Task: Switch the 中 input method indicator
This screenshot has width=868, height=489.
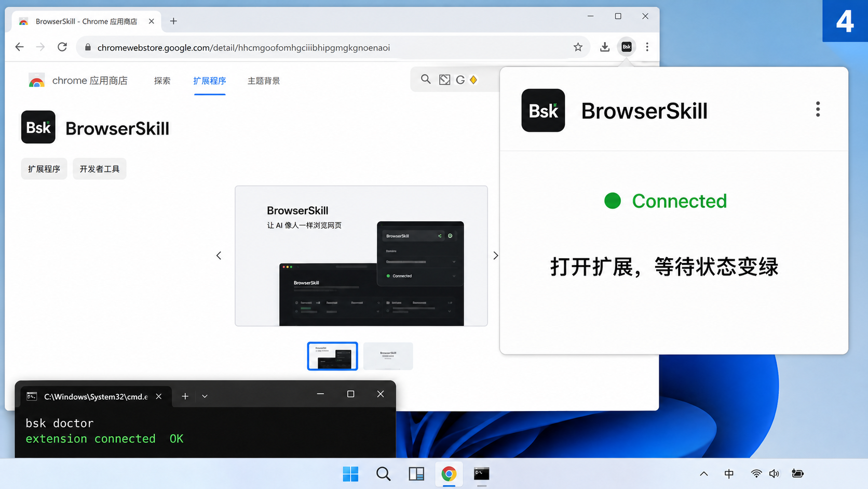Action: [729, 473]
